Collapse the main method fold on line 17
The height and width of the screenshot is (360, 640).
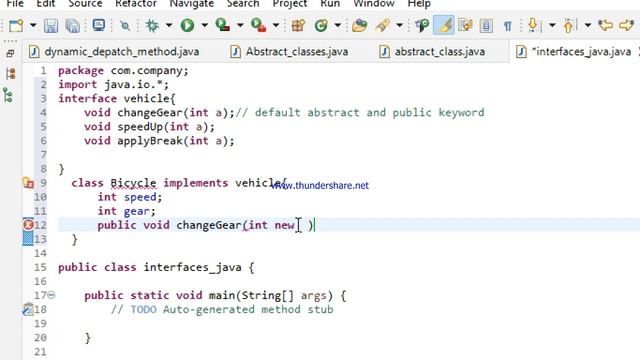(x=51, y=295)
